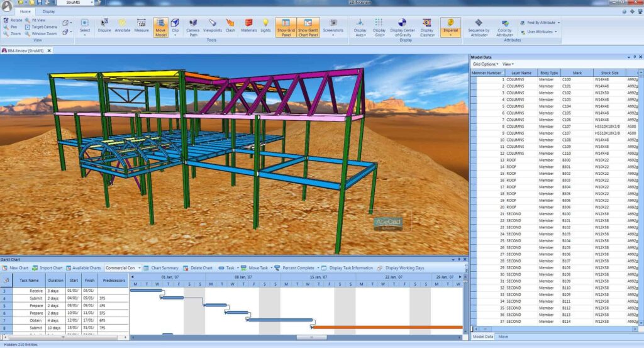Open the View menu in Model Data
644x348 pixels.
pos(508,64)
